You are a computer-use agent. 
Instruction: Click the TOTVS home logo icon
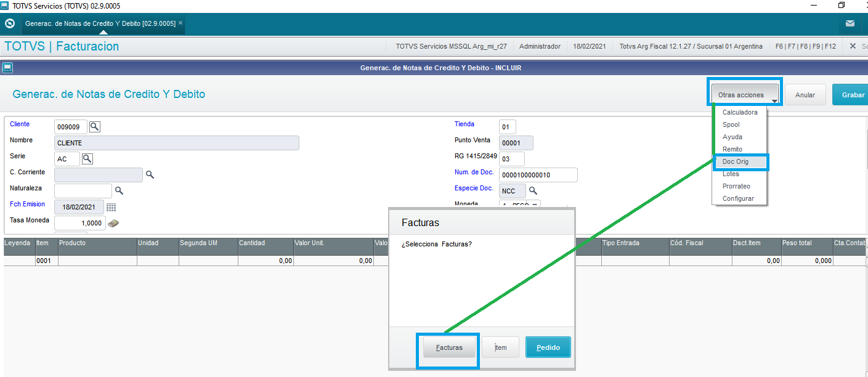(9, 24)
